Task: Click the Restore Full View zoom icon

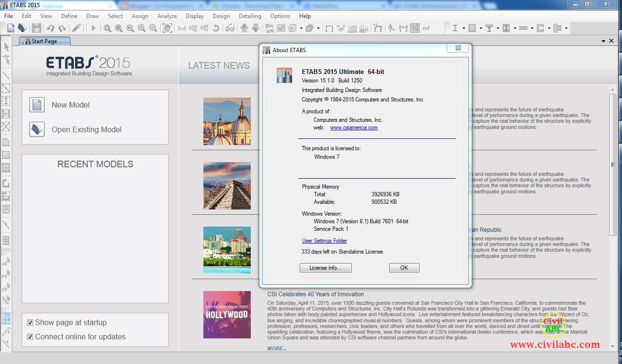Action: coord(119,28)
